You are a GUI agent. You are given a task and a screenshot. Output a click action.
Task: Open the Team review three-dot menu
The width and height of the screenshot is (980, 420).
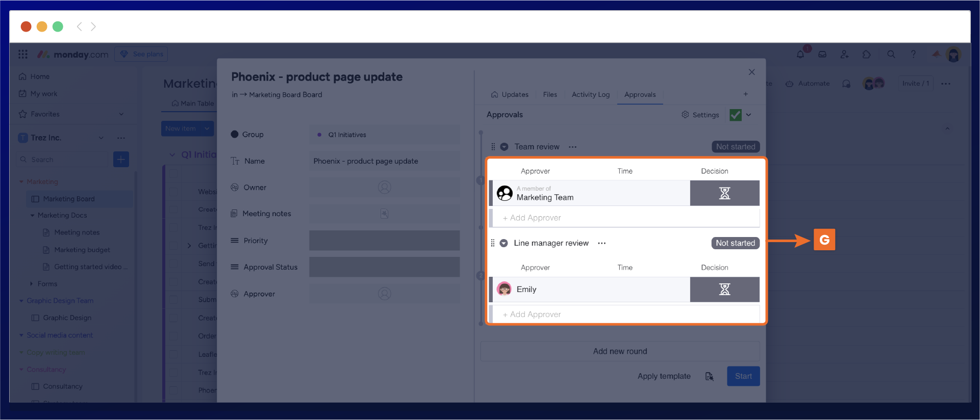(x=573, y=147)
